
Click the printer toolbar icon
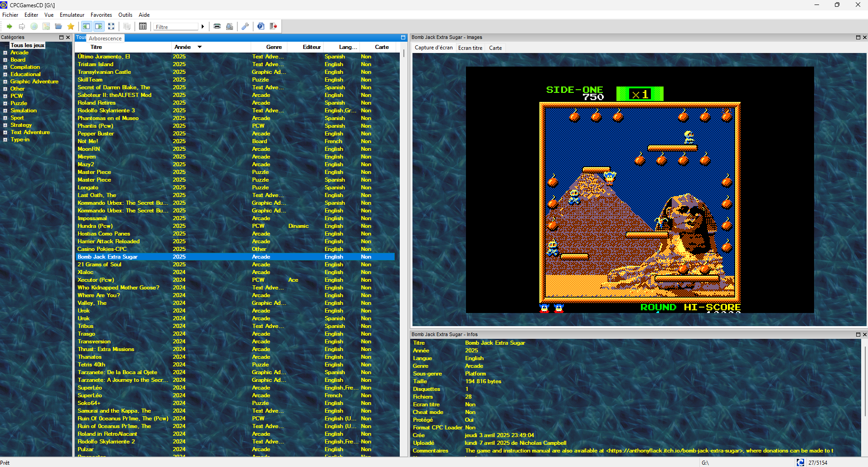[x=217, y=26]
